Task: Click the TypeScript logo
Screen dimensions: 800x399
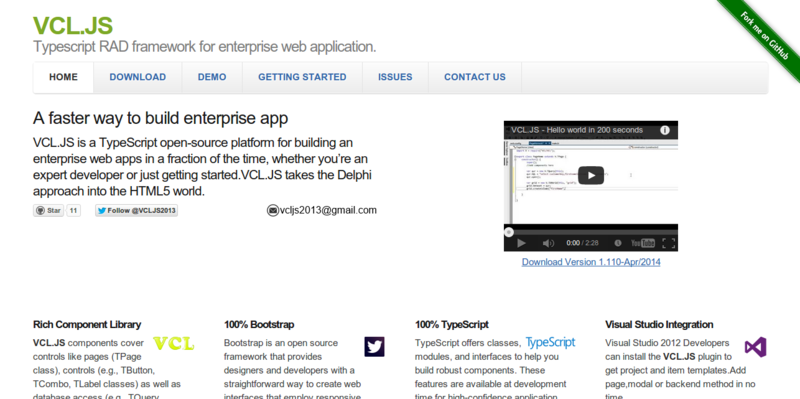Action: pos(550,342)
